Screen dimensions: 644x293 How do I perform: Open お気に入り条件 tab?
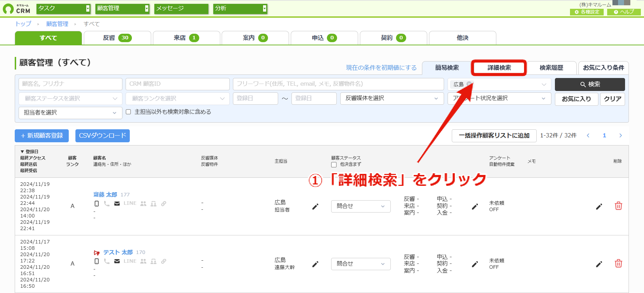point(604,68)
